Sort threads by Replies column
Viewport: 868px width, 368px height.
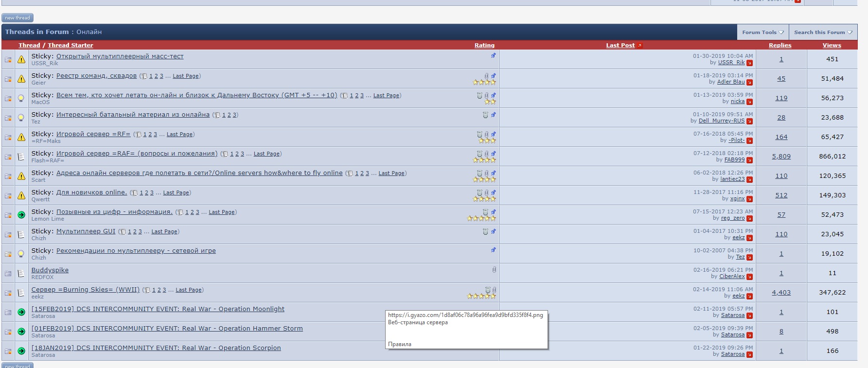point(780,45)
